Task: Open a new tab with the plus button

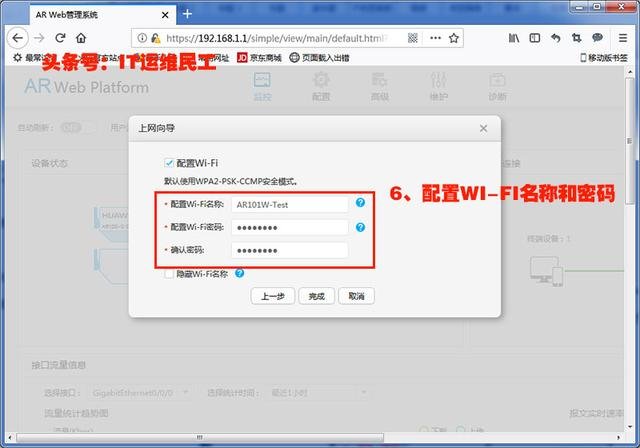Action: [x=187, y=14]
